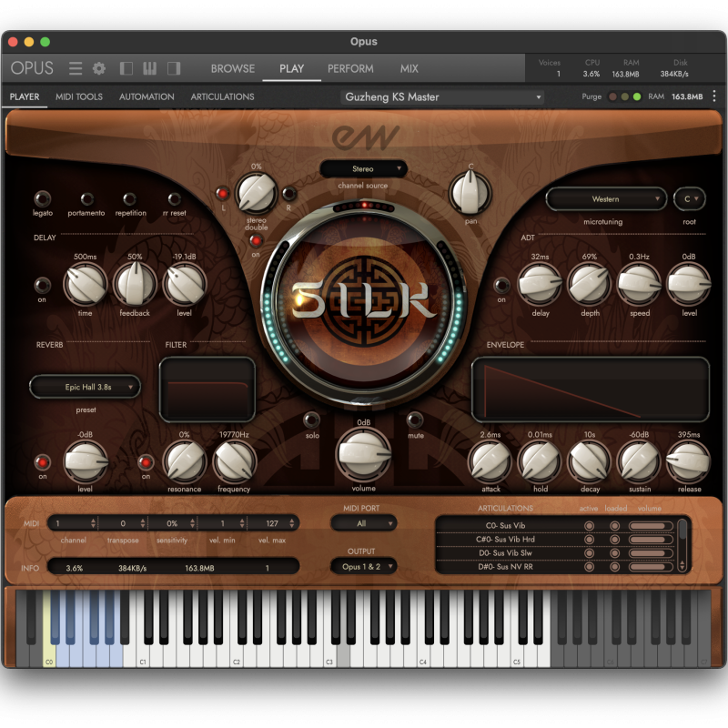Viewport: 728px width, 728px height.
Task: Click the first purge indicator dot
Action: (612, 96)
